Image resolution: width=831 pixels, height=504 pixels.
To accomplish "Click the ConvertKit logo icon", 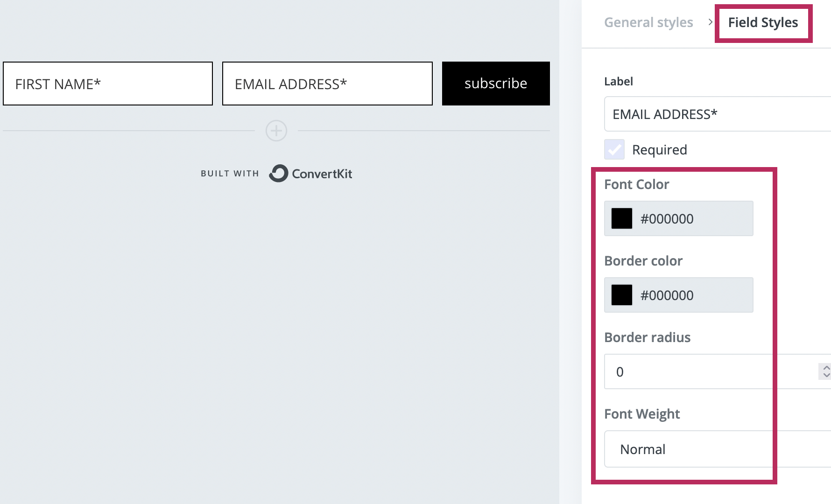I will click(279, 174).
